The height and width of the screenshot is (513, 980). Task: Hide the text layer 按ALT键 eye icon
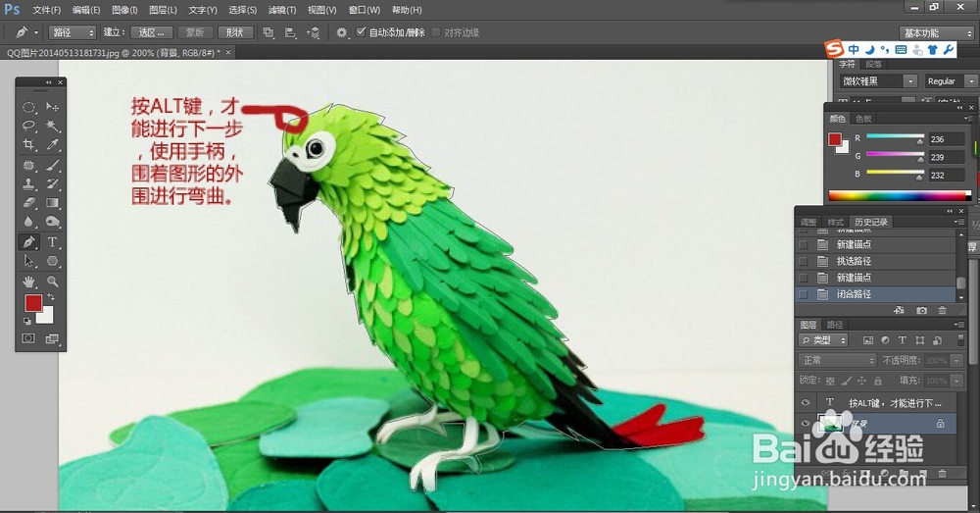tap(805, 402)
